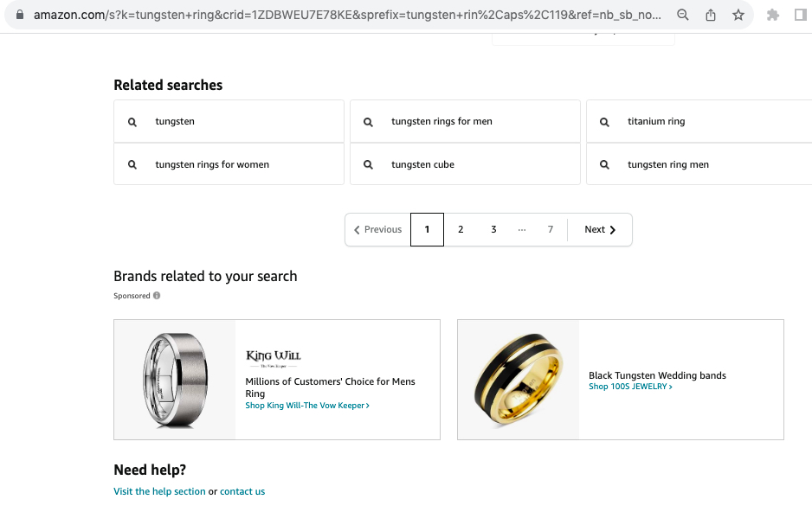Click the black and gold ring image
Viewport: 812px width, 512px height.
(518, 380)
